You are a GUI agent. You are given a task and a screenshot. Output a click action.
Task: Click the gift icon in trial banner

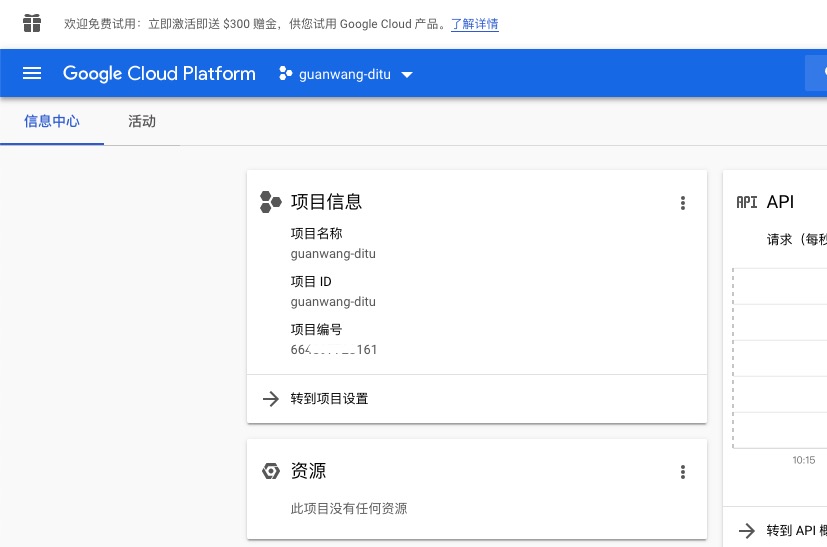pos(32,23)
